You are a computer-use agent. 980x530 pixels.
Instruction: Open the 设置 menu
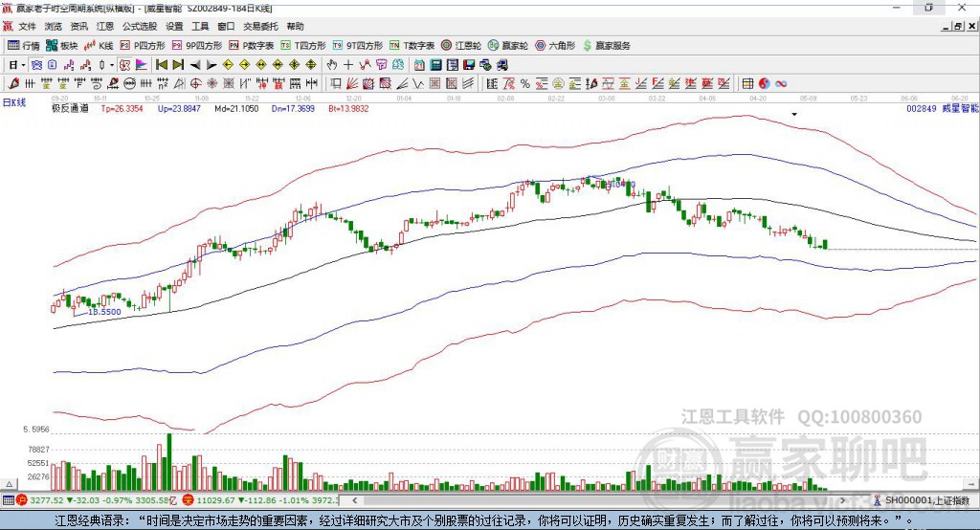174,26
